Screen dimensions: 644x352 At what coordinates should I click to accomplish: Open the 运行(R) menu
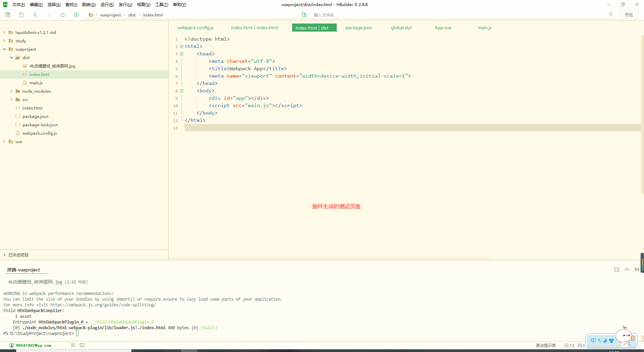[107, 4]
